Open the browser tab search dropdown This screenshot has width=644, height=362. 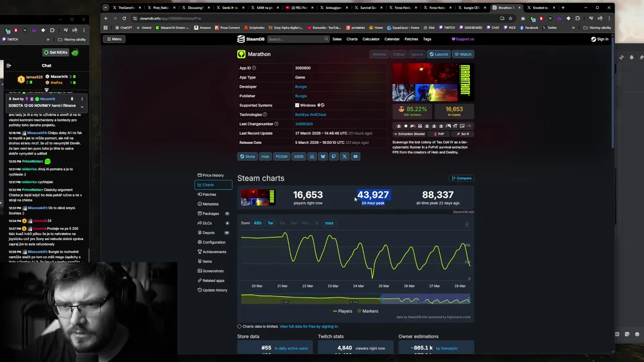(105, 8)
